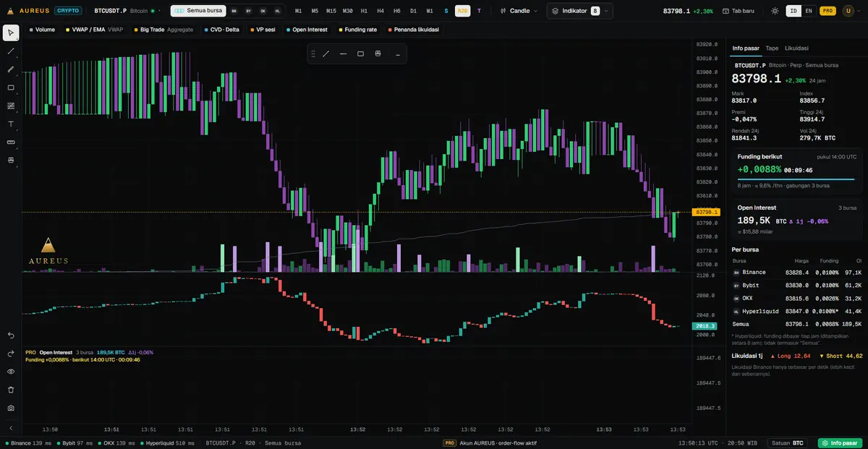Pick the line tool in floating toolbar

(326, 54)
